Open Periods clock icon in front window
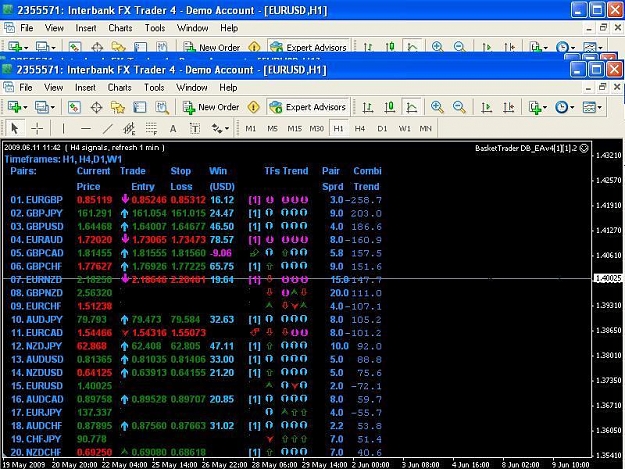This screenshot has height=469, width=625. (561, 107)
